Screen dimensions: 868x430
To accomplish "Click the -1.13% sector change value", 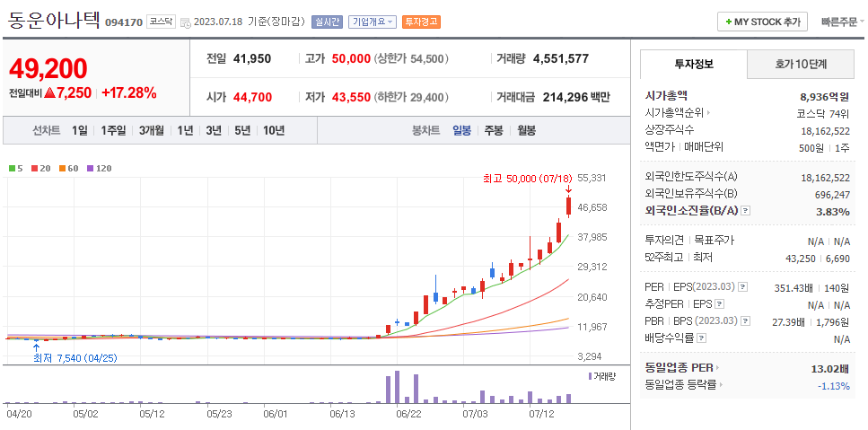I will click(x=834, y=386).
